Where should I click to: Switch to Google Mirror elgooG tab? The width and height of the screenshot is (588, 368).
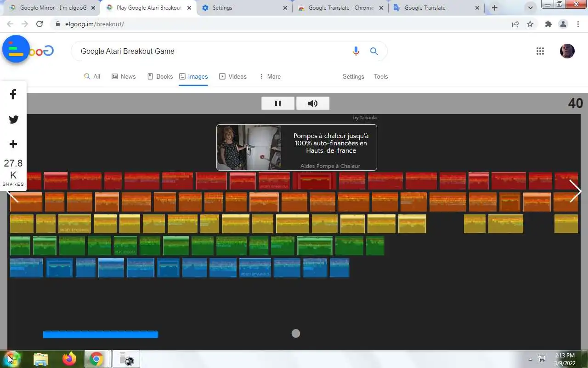click(x=53, y=8)
